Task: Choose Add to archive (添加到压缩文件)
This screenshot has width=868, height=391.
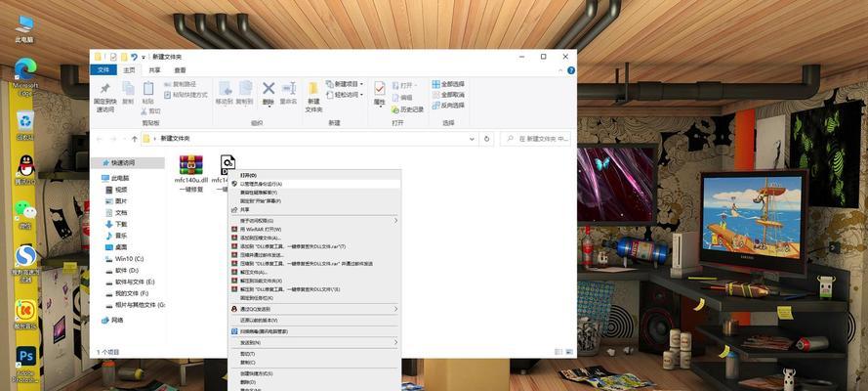Action: pos(313,238)
